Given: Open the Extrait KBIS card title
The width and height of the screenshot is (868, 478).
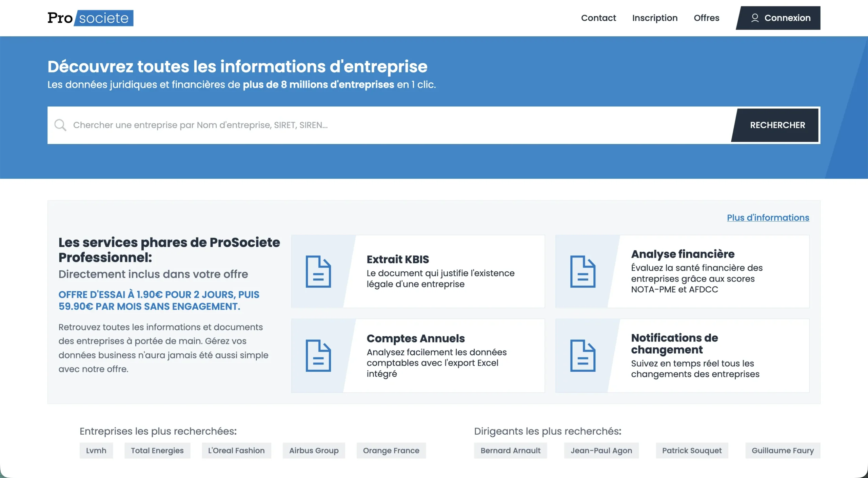Looking at the screenshot, I should tap(398, 259).
